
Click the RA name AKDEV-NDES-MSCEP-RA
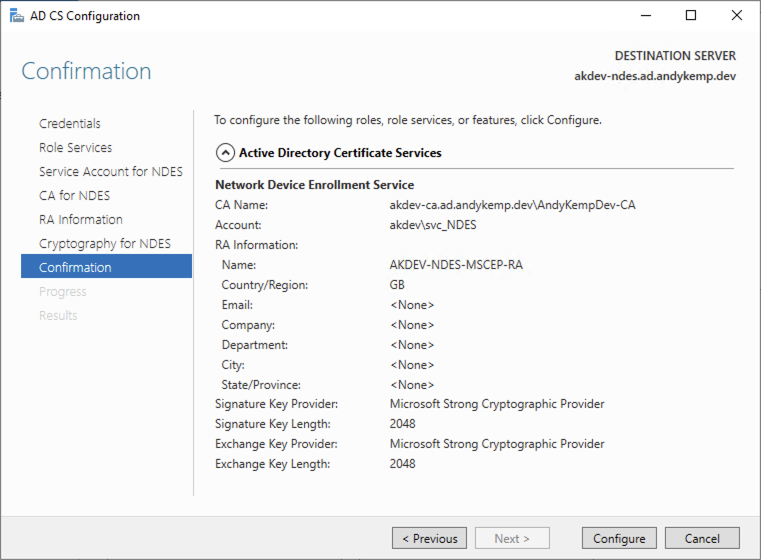456,265
